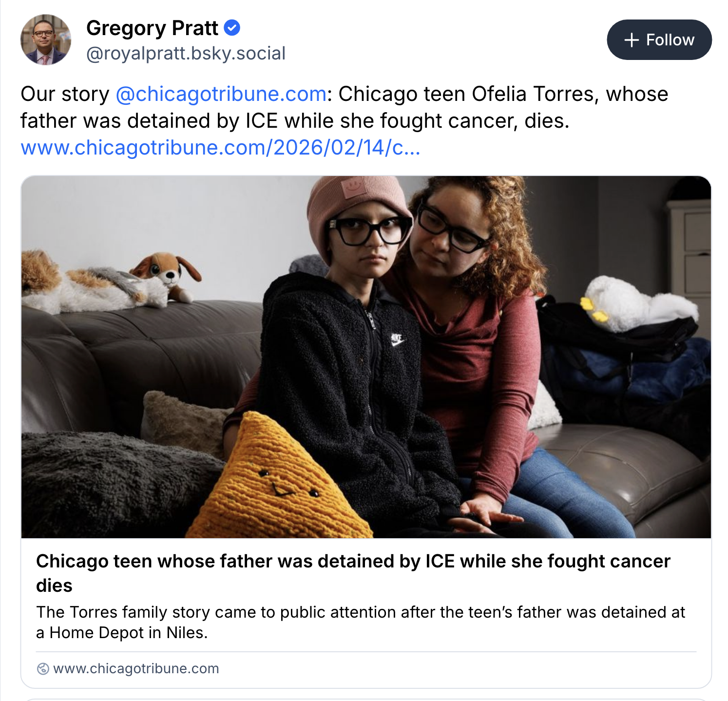Follow Gregory Pratt
Viewport: 728px width, 701px height.
(659, 40)
